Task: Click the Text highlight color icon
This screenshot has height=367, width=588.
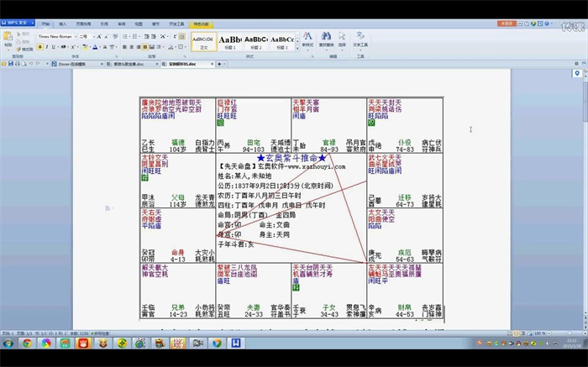Action: point(85,47)
